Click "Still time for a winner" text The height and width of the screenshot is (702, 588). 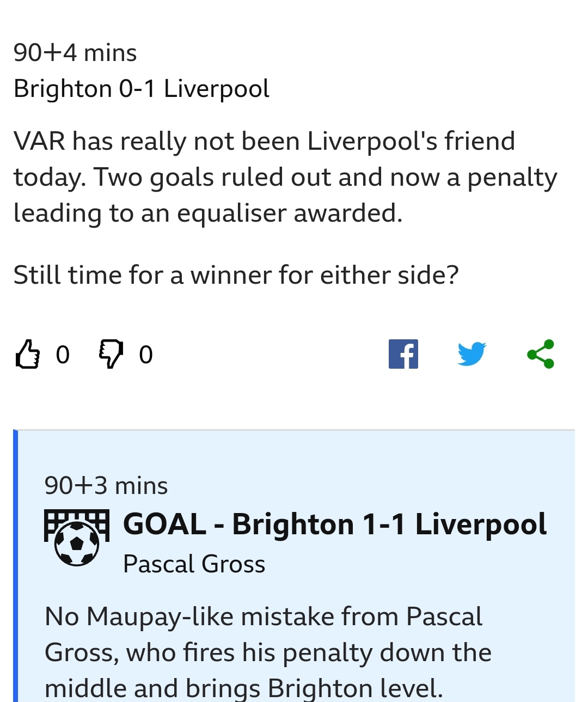point(236,275)
